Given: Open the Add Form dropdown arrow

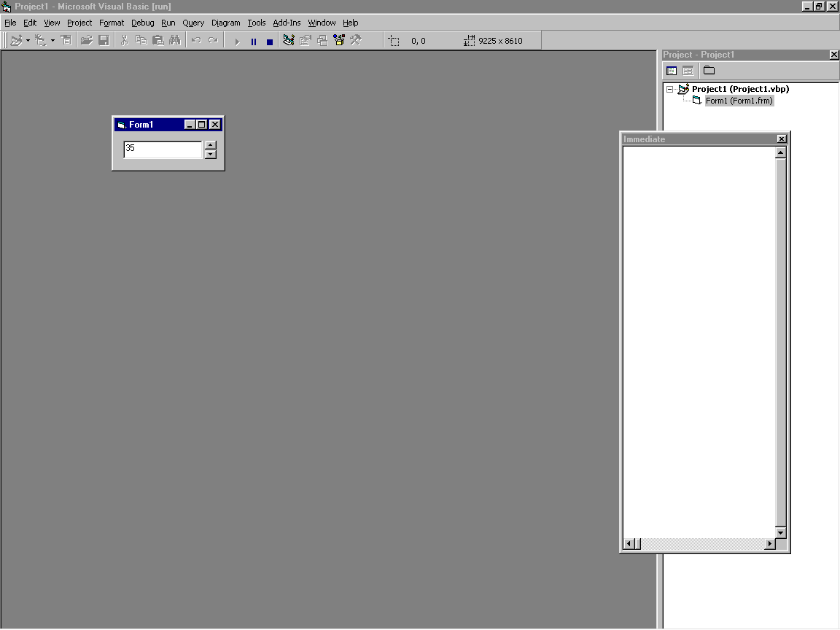Looking at the screenshot, I should pyautogui.click(x=52, y=41).
